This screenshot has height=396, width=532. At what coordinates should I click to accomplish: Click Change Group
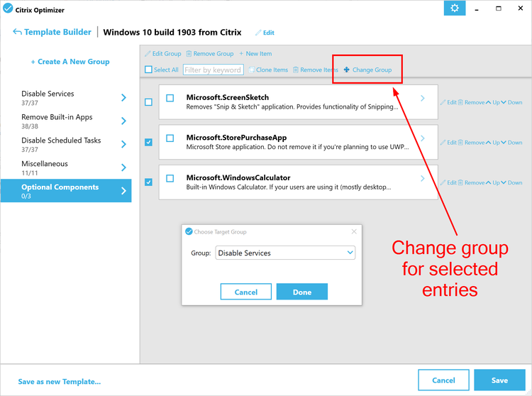(367, 70)
